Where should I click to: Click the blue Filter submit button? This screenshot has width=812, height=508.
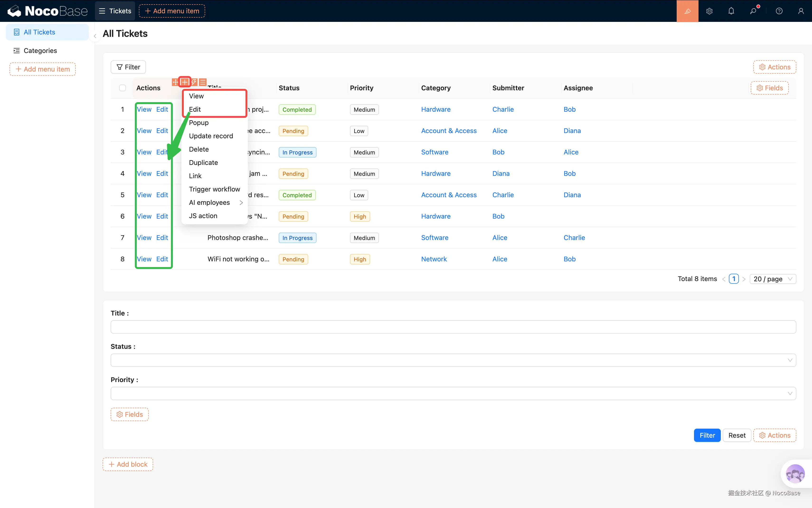707,435
